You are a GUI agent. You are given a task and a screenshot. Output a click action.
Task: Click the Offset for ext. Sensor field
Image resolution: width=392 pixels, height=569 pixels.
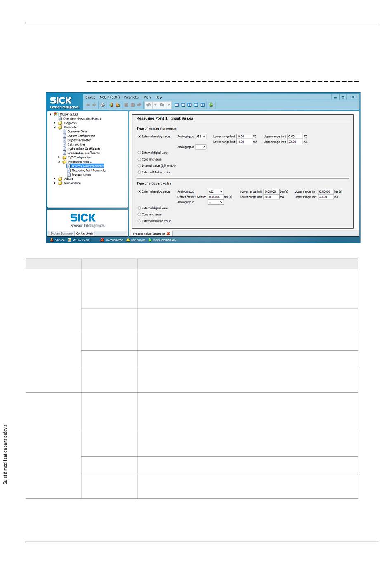pyautogui.click(x=215, y=197)
